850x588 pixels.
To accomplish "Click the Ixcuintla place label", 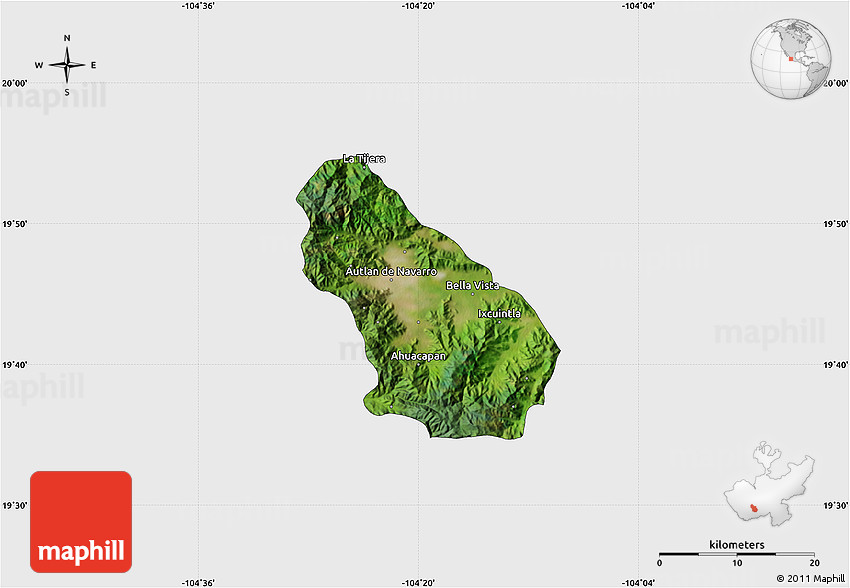I will point(499,313).
